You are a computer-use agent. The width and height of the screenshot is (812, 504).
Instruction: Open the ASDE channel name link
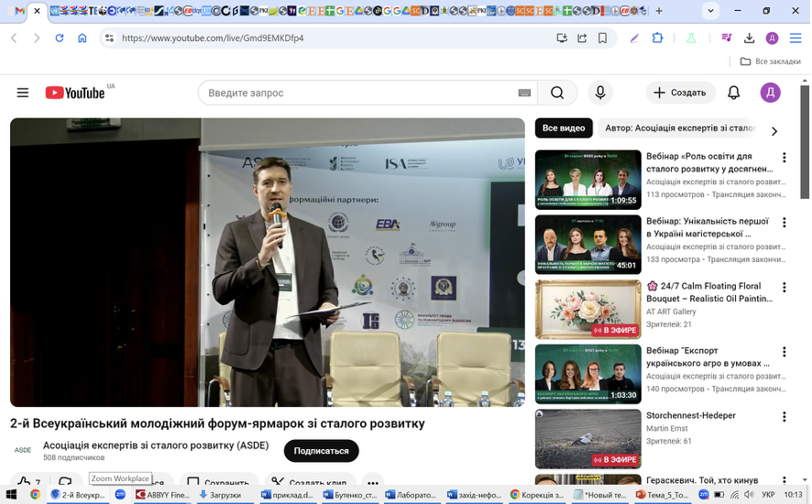point(156,445)
